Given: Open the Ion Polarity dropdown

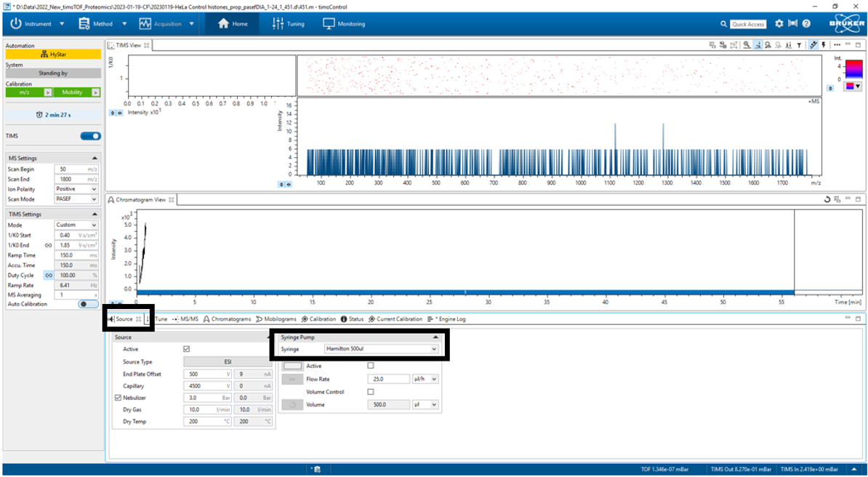Looking at the screenshot, I should pyautogui.click(x=76, y=189).
